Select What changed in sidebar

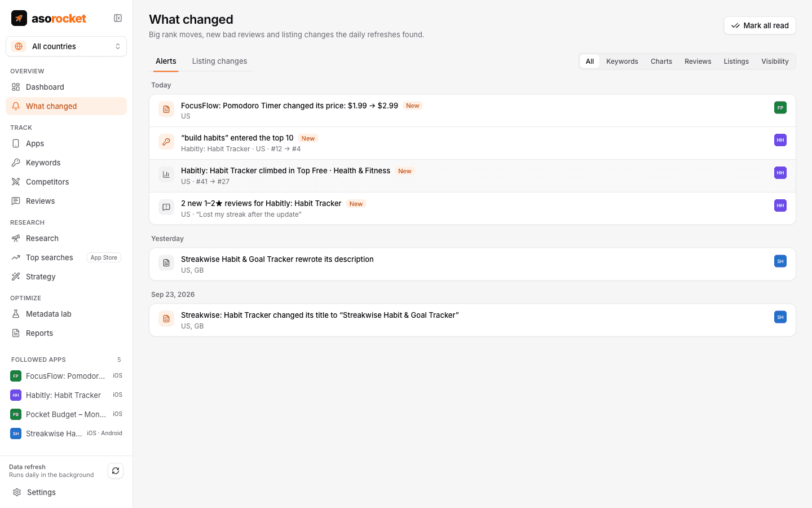click(x=66, y=106)
